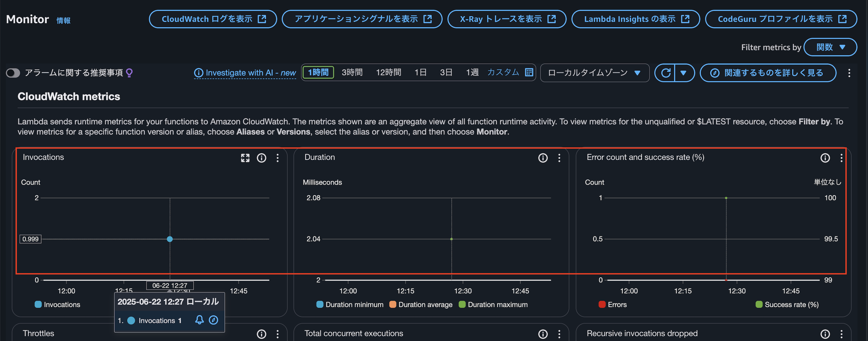Enable the アラームに関する推奨事項 toggle

(x=13, y=73)
